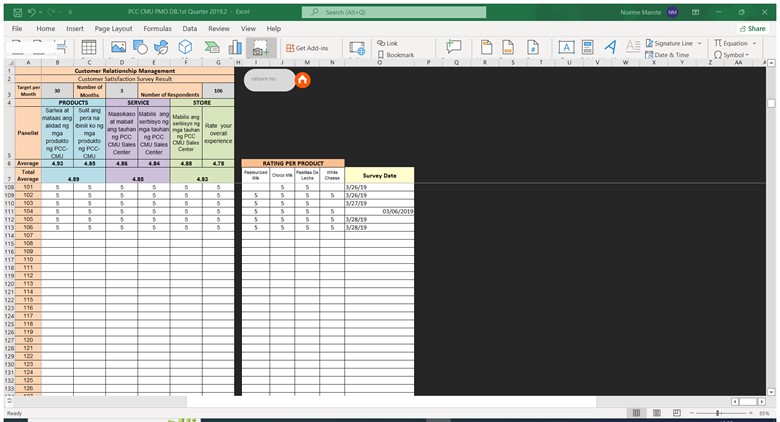Open the View tab
This screenshot has height=422, width=780.
248,28
